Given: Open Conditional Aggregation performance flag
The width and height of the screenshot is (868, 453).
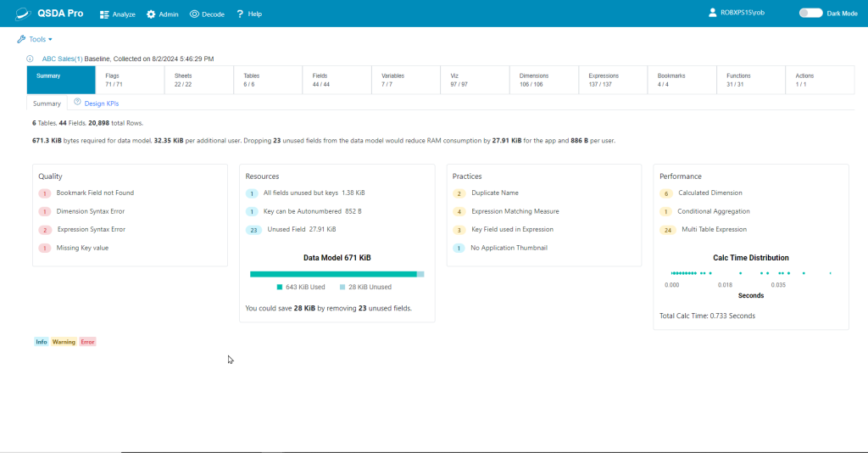Looking at the screenshot, I should [x=714, y=211].
